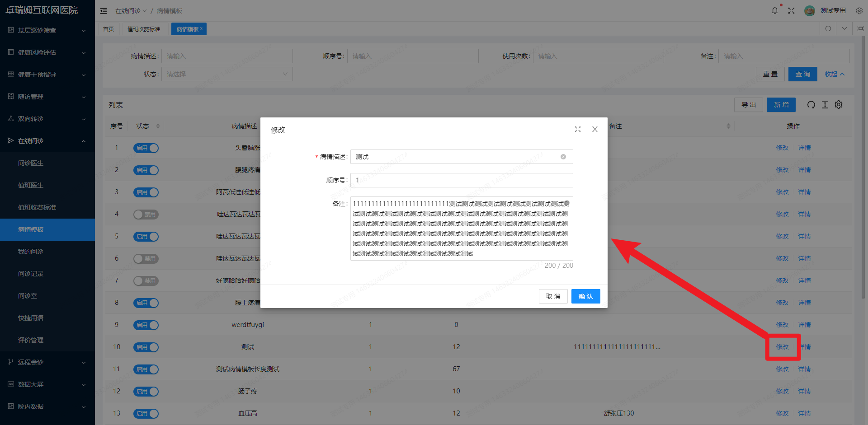Click the sidebar collapse icon next to breadcrumb
The image size is (868, 425).
(x=104, y=10)
